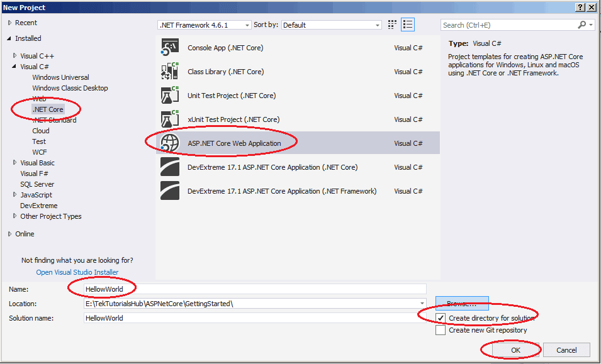Select Unit Test Project (.NET Core) name
601x364 pixels.
tap(232, 96)
